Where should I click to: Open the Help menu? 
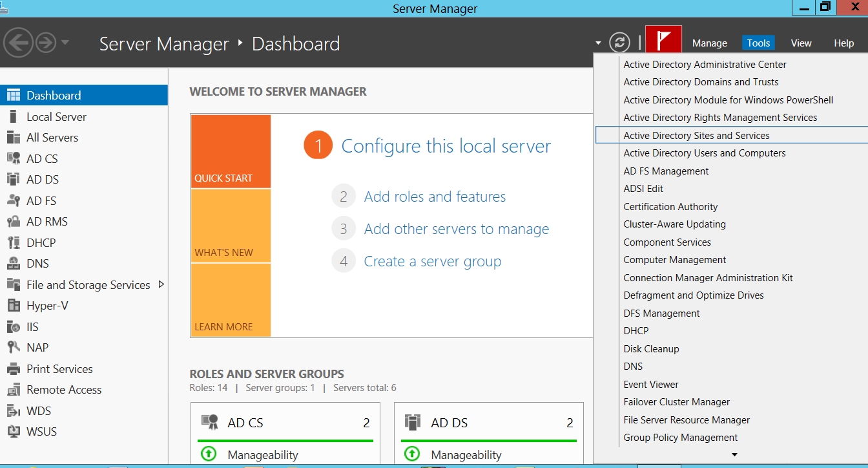tap(843, 43)
